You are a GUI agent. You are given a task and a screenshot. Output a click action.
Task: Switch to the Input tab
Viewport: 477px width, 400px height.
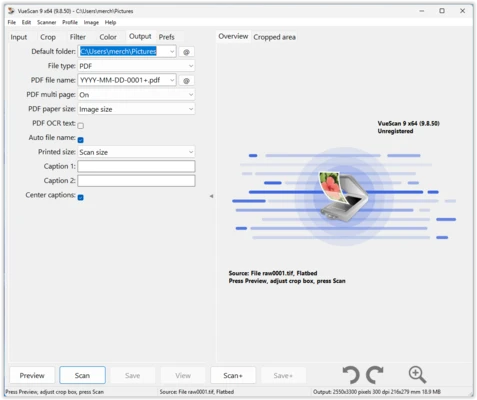pyautogui.click(x=19, y=37)
